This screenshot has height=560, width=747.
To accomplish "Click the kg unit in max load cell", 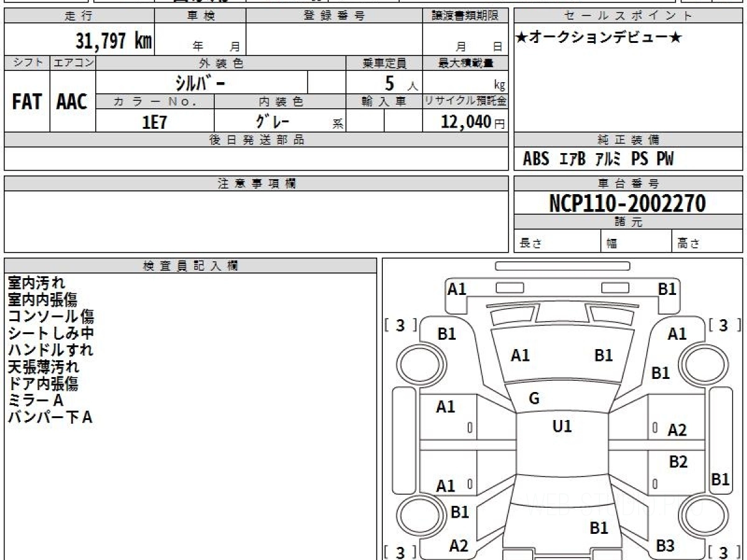I will [499, 86].
